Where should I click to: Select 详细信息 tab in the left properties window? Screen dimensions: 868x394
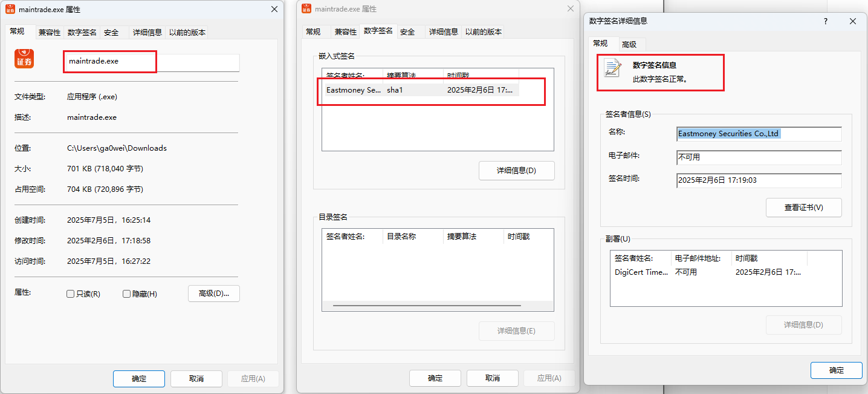[x=147, y=33]
